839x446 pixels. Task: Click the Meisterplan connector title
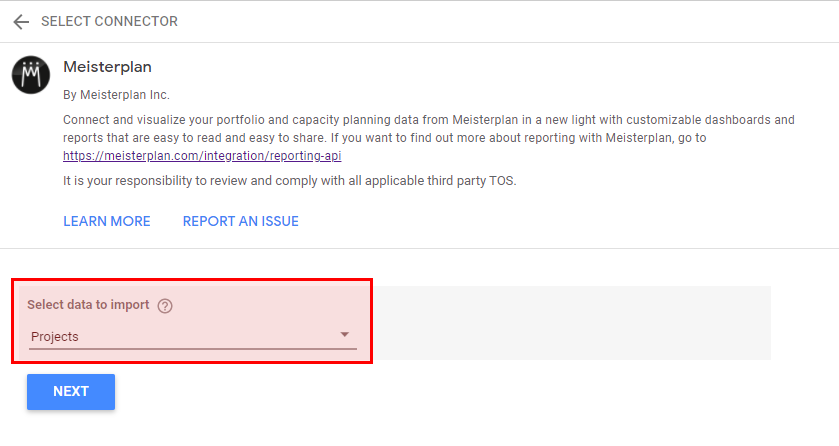click(107, 68)
